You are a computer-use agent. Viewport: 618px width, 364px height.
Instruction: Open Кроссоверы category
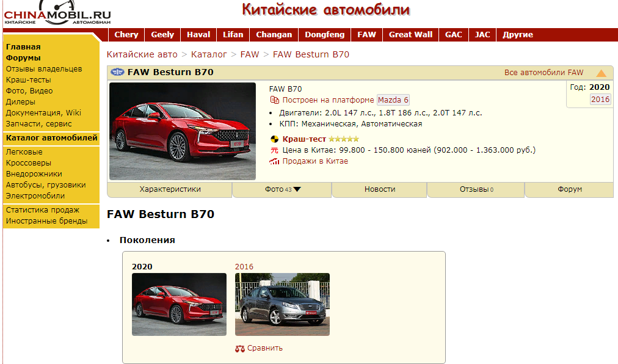(x=28, y=163)
